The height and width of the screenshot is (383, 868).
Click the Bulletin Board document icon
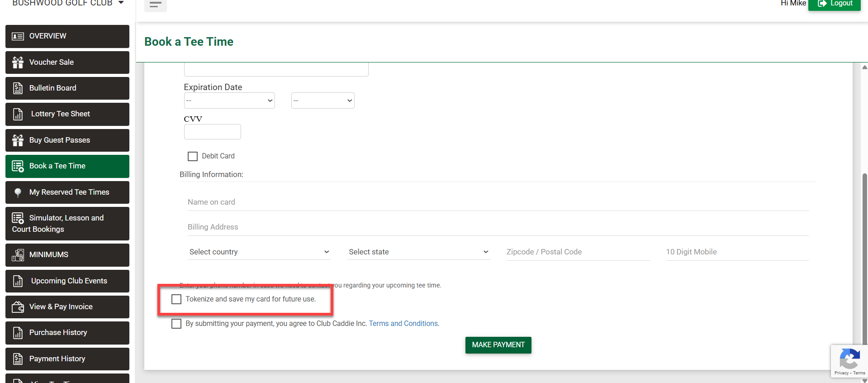click(18, 88)
